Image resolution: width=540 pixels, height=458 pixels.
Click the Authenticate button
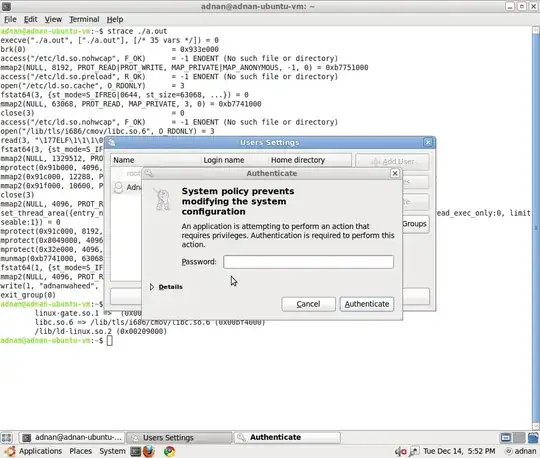click(367, 304)
